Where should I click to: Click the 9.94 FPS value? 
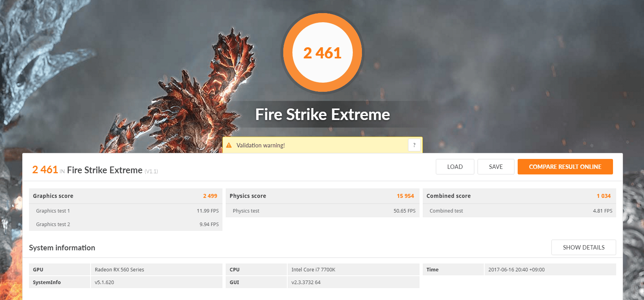(x=209, y=225)
